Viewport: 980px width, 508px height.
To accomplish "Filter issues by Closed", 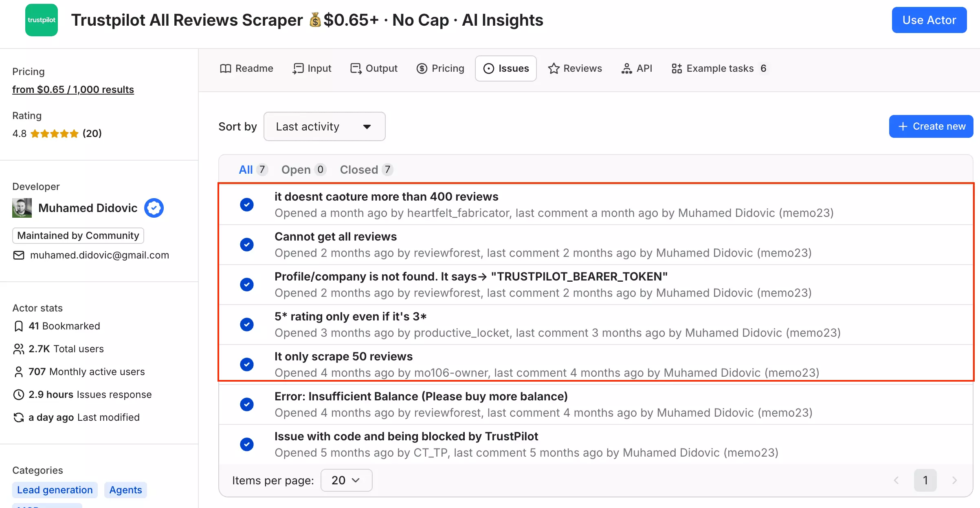I will [x=366, y=170].
